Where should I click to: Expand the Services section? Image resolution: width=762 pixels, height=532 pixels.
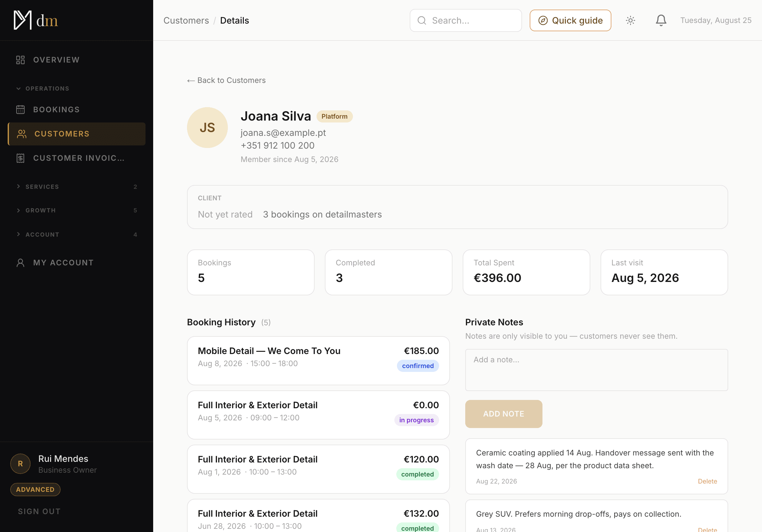76,187
